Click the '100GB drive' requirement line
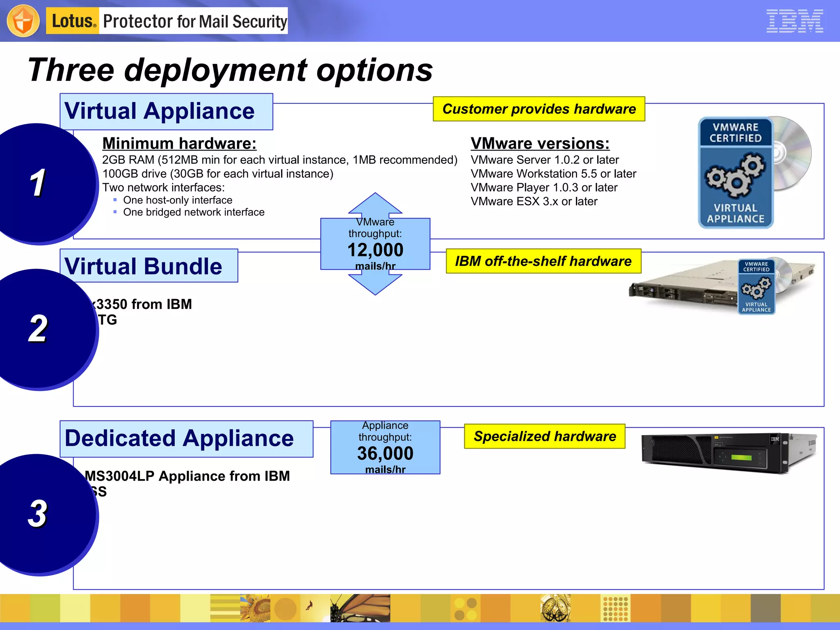The image size is (840, 630). (218, 174)
